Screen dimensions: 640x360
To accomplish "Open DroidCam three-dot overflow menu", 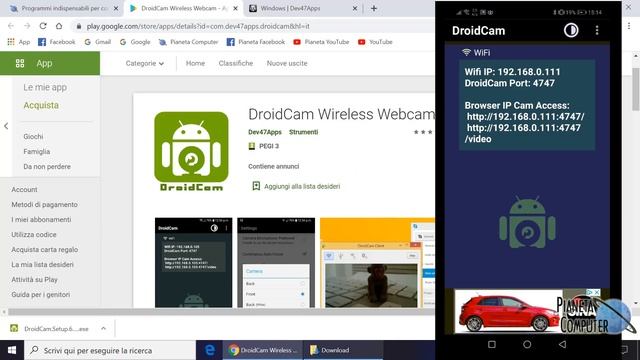I will tap(597, 30).
